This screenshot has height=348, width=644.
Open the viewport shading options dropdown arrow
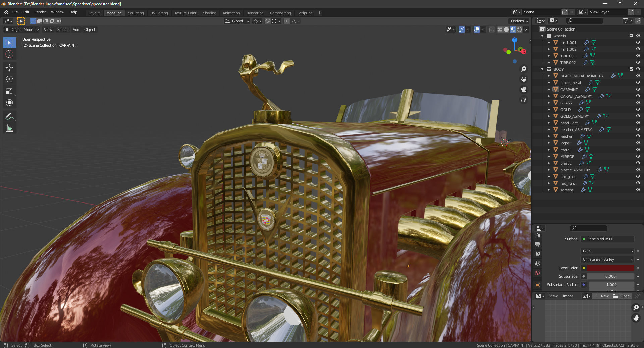526,30
